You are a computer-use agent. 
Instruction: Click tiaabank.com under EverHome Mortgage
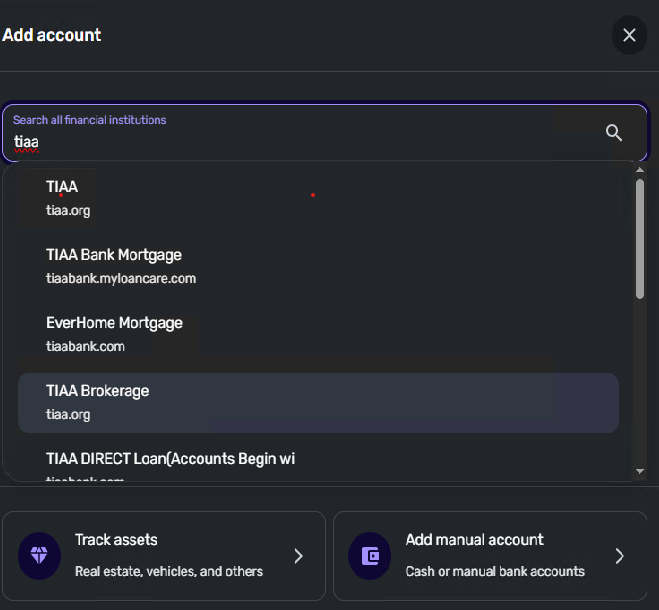click(x=85, y=346)
